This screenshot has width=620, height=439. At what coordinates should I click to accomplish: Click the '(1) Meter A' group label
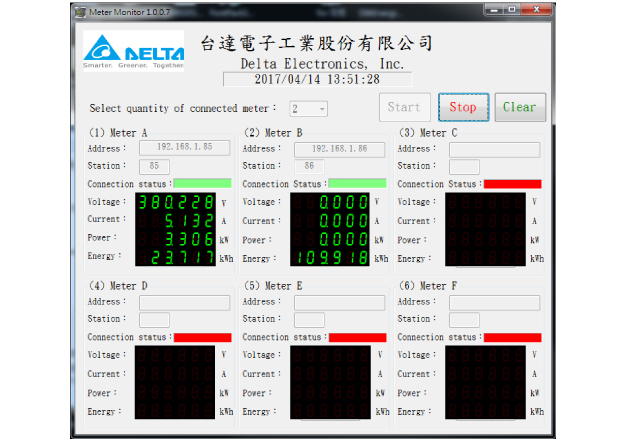click(x=118, y=133)
